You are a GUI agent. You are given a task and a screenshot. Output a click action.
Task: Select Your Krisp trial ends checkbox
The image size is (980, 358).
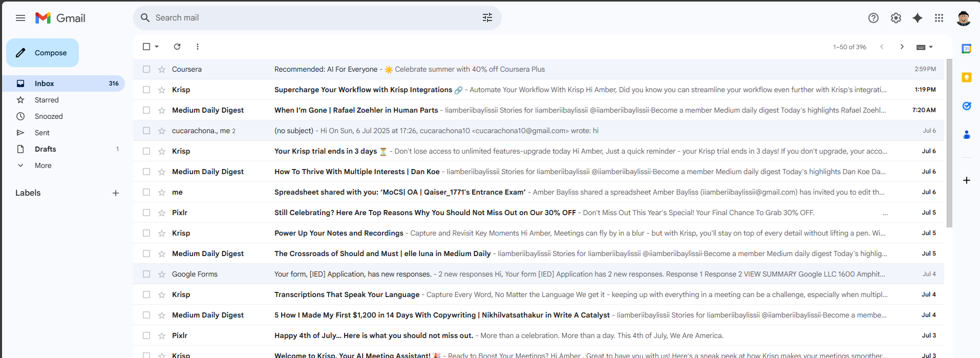click(146, 151)
